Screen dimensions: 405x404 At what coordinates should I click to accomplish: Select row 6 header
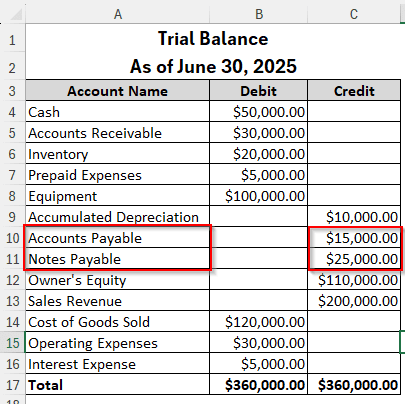click(13, 154)
